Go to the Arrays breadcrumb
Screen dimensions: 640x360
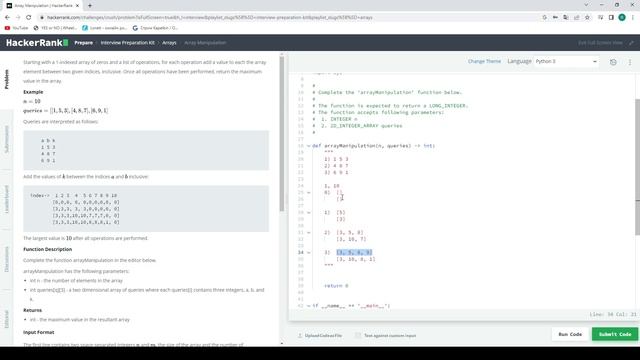[x=169, y=42]
